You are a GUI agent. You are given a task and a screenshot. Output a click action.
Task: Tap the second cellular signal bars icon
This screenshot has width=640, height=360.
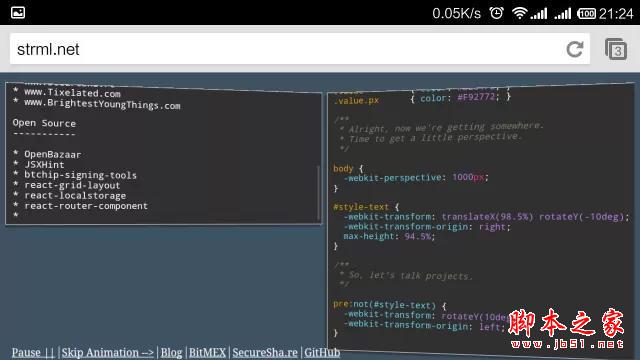[x=562, y=14]
